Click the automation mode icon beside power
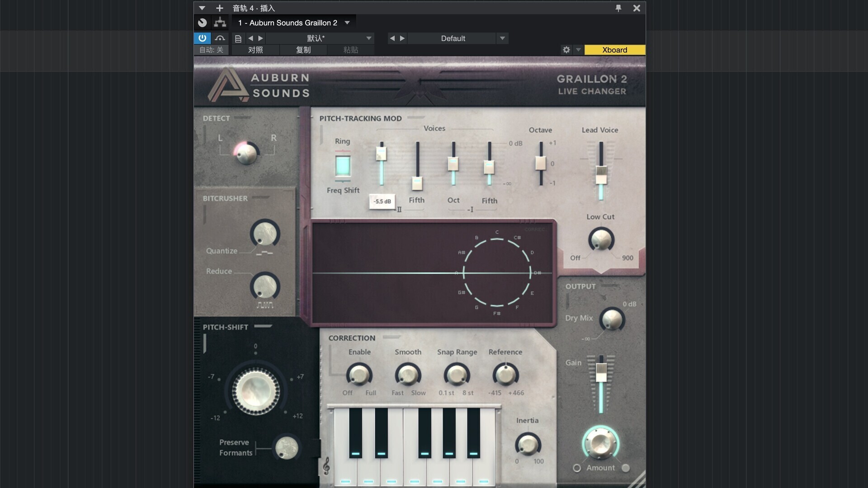868x488 pixels. point(220,38)
